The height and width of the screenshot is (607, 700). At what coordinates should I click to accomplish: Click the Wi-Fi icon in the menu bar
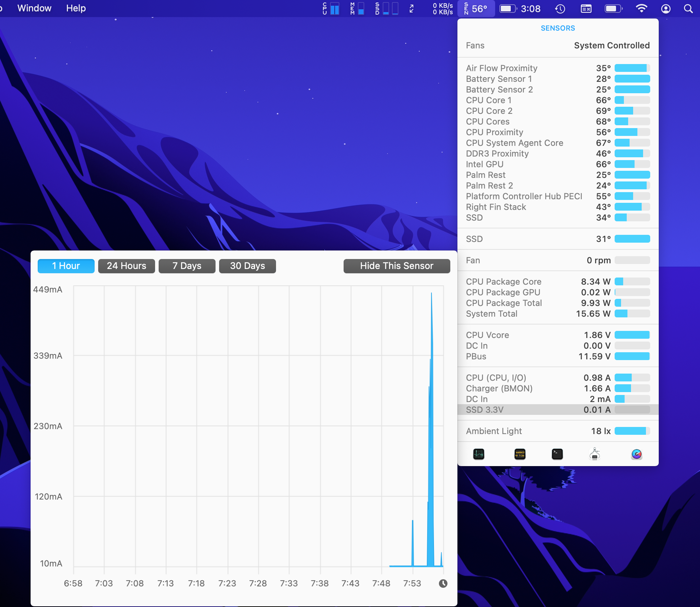(x=642, y=8)
